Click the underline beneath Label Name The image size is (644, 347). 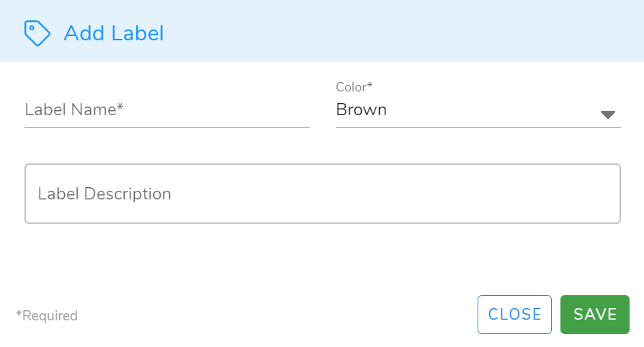pyautogui.click(x=166, y=127)
